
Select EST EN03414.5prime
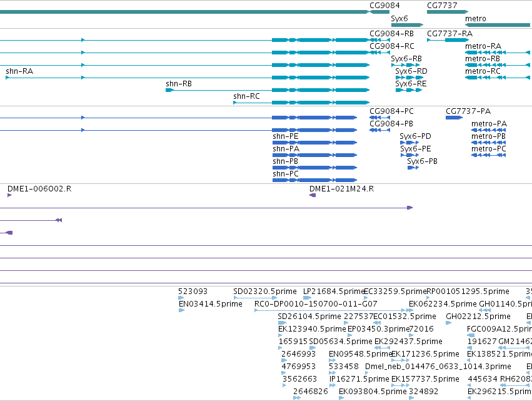click(181, 310)
